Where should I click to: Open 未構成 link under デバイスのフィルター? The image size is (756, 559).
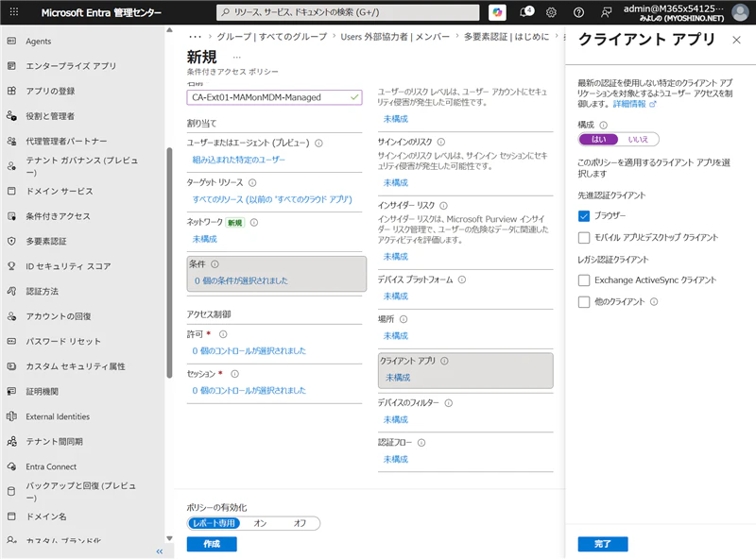click(x=395, y=419)
